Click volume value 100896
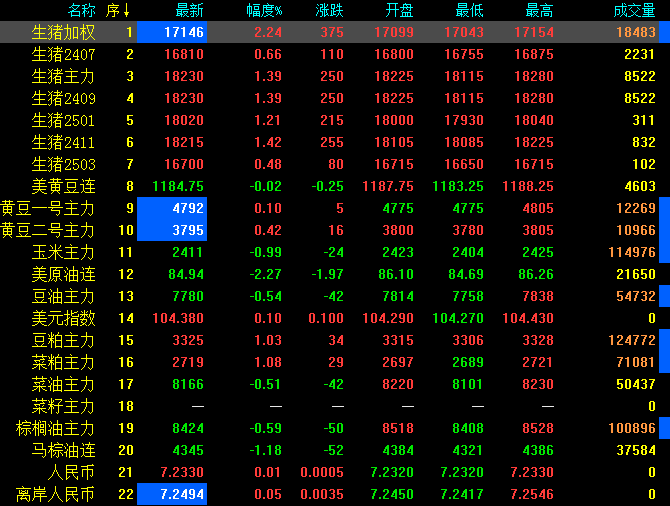The image size is (670, 506). pos(632,428)
